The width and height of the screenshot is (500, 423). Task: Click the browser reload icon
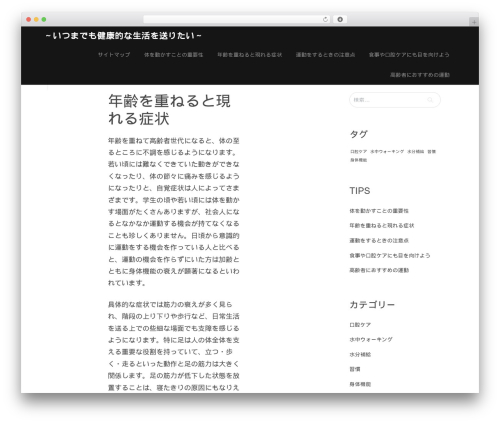tap(325, 19)
